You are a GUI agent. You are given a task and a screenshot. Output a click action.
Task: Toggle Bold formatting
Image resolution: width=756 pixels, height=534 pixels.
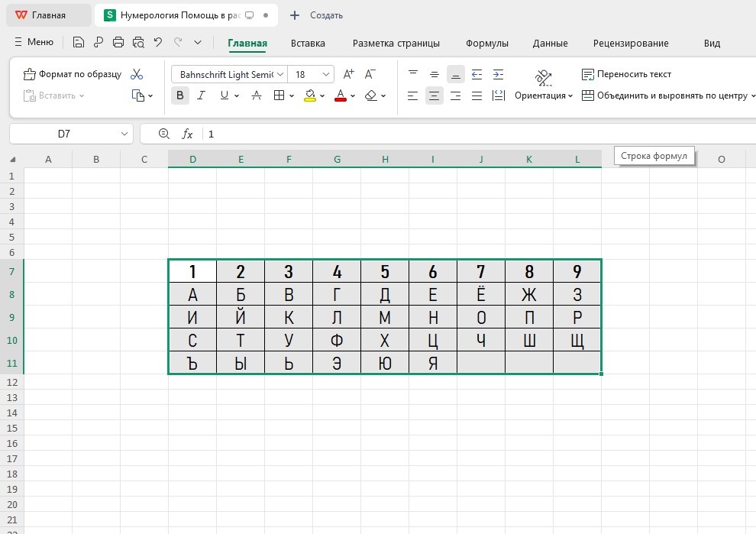(180, 95)
